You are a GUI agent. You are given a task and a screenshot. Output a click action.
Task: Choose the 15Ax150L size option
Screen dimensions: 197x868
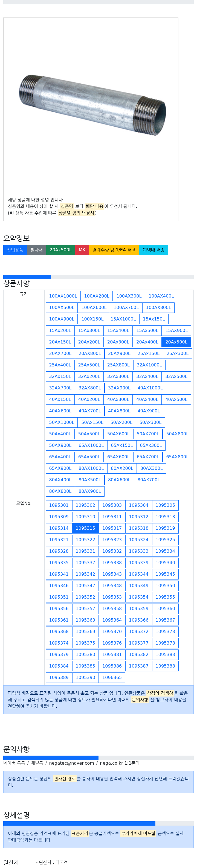(x=154, y=319)
